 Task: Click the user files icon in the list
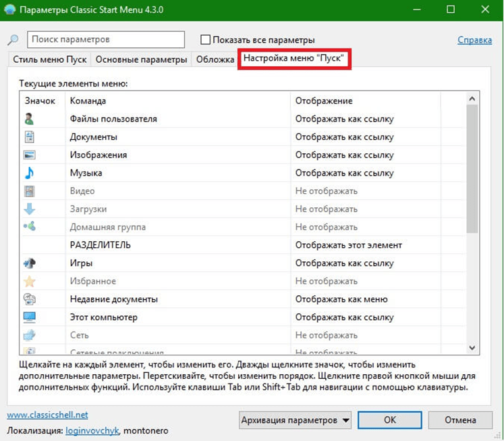[30, 119]
